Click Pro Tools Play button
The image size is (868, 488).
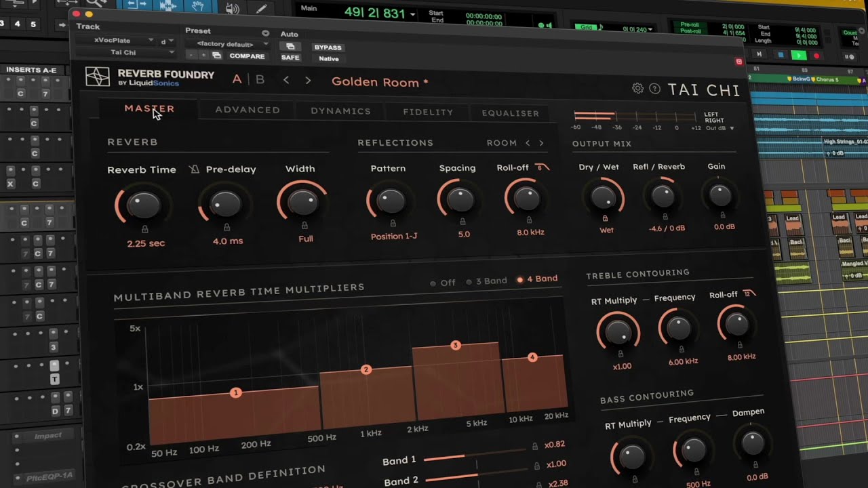coord(798,56)
